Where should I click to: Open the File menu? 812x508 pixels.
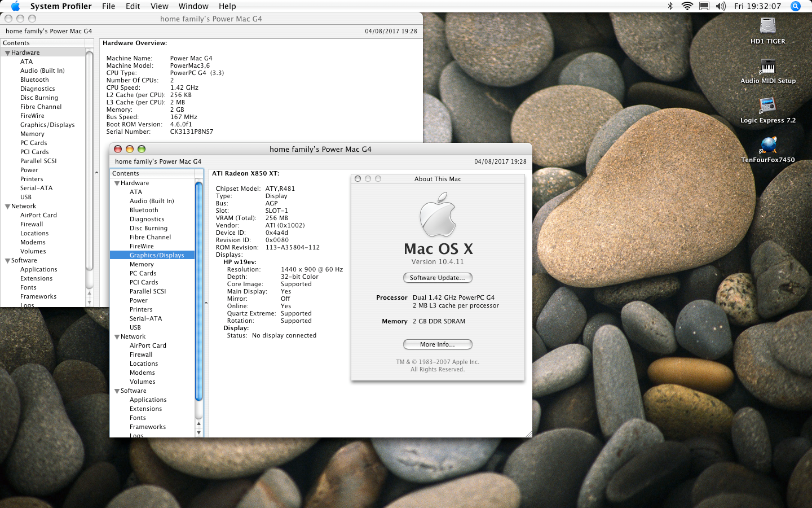click(108, 6)
